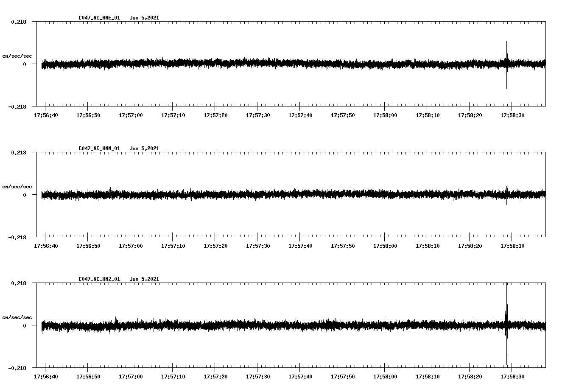The image size is (576, 392).
Task: Click the Jun 5,2021 date on top trace
Action: pyautogui.click(x=145, y=18)
